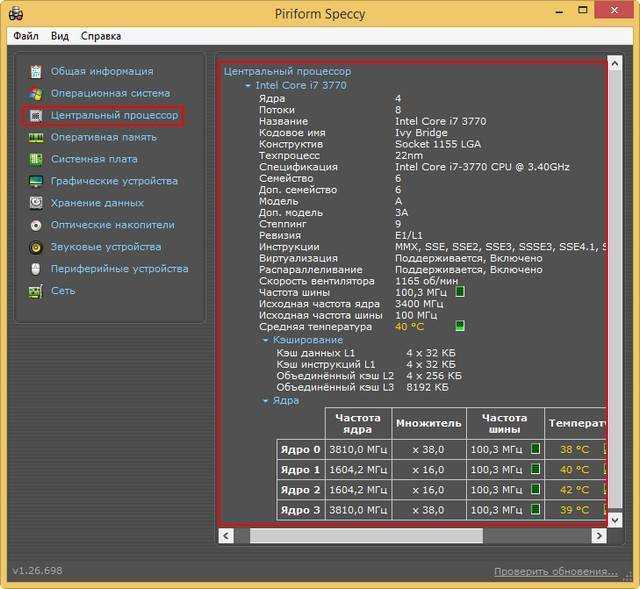This screenshot has width=640, height=589.
Task: Open Общая информация section
Action: [x=102, y=71]
